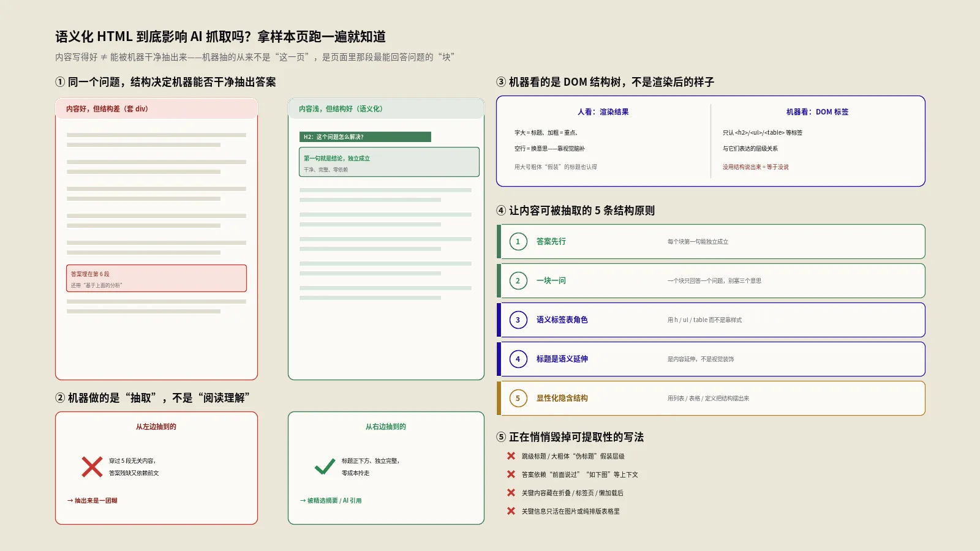Click the description 是内容延伸，不是视觉装饰

[701, 359]
